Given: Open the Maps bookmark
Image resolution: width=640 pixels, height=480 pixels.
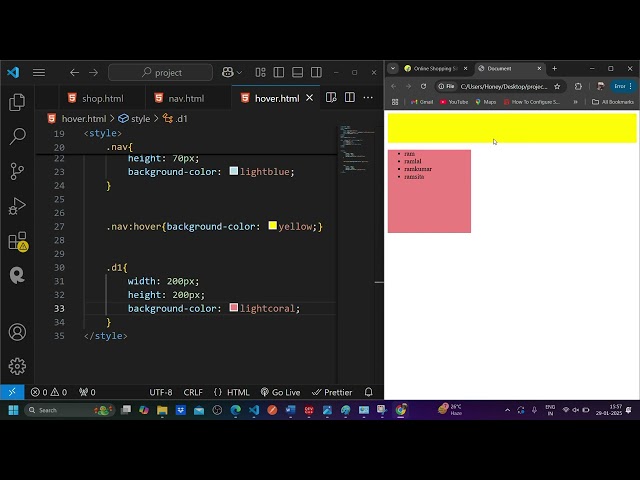Looking at the screenshot, I should pos(486,102).
